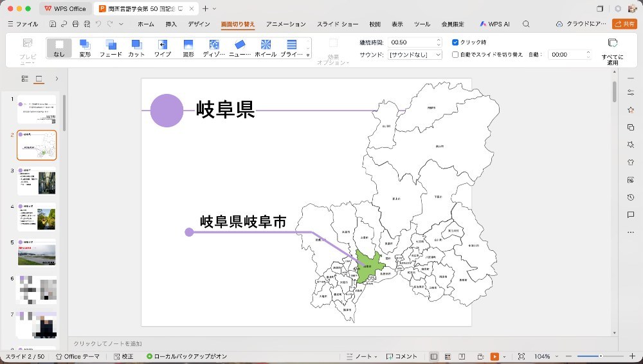Screen dimensions: 643x364
Task: Toggle ノート pane in status bar
Action: point(361,357)
